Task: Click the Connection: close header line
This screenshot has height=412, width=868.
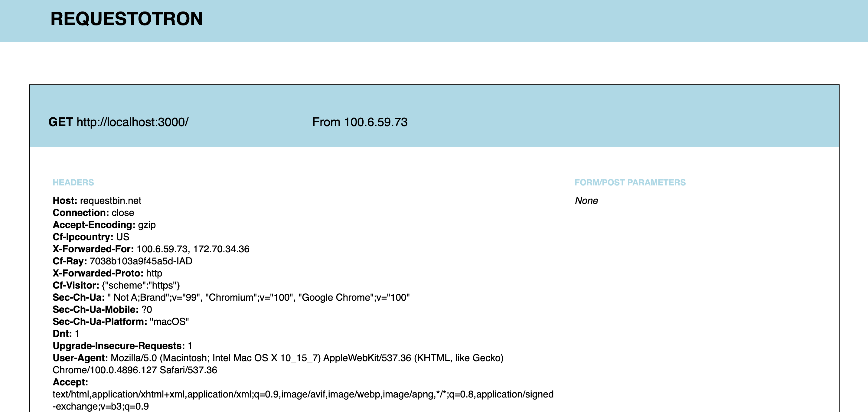Action: point(93,213)
